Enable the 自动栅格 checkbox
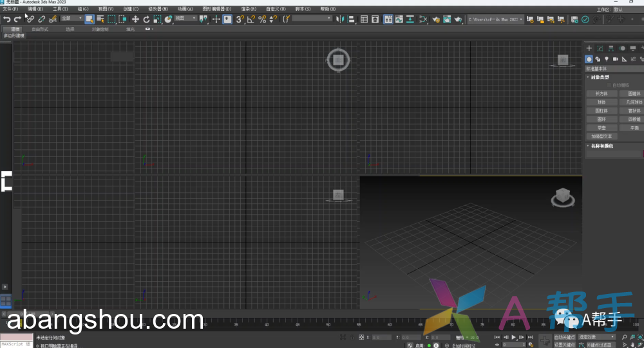The image size is (644, 348). pos(609,85)
